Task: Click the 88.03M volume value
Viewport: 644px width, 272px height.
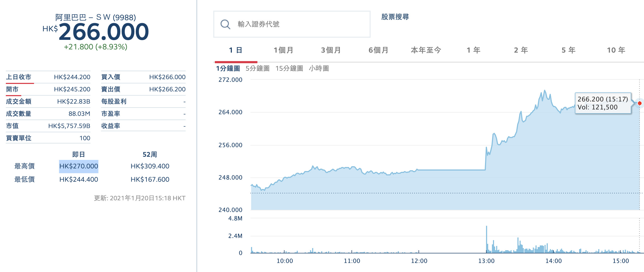Action: (x=79, y=114)
